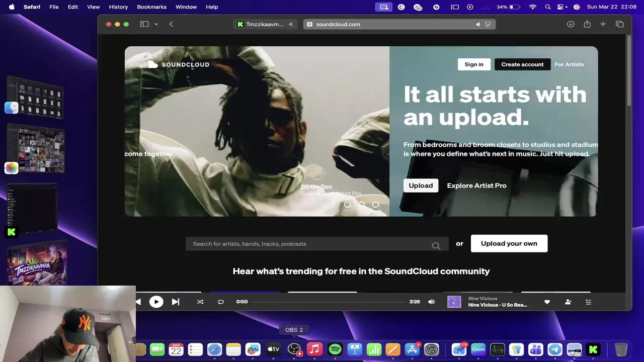The width and height of the screenshot is (644, 362).
Task: Go back with the Safari back arrow
Action: coord(171,24)
